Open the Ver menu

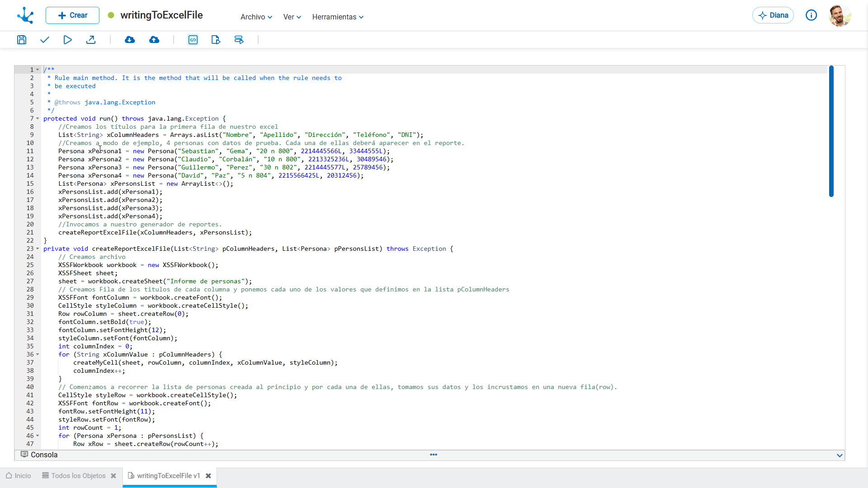click(x=292, y=17)
